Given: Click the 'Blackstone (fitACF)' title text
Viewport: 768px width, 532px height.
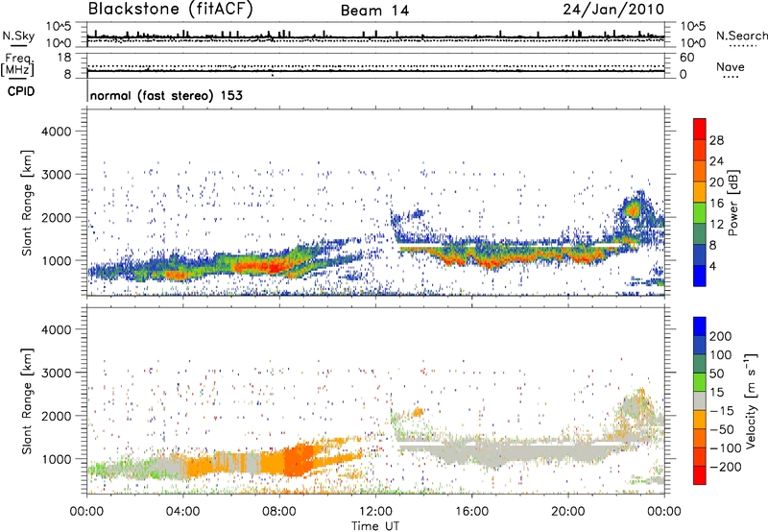Looking at the screenshot, I should tap(170, 9).
